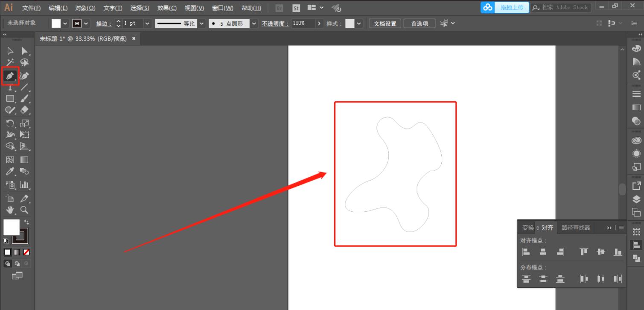Select the Eraser tool
This screenshot has width=644, height=310.
tap(24, 110)
